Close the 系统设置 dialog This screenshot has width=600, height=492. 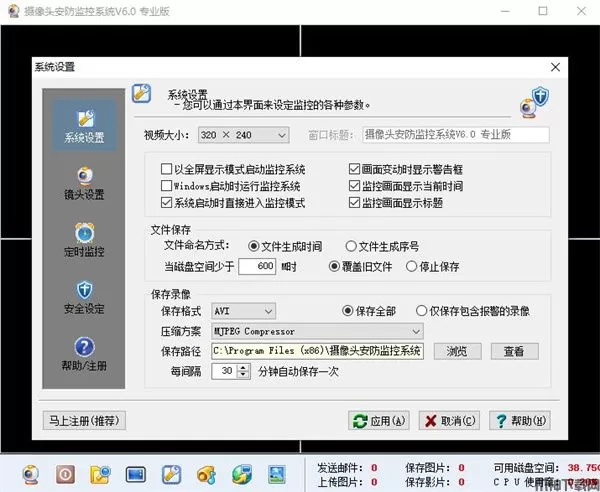coord(555,67)
